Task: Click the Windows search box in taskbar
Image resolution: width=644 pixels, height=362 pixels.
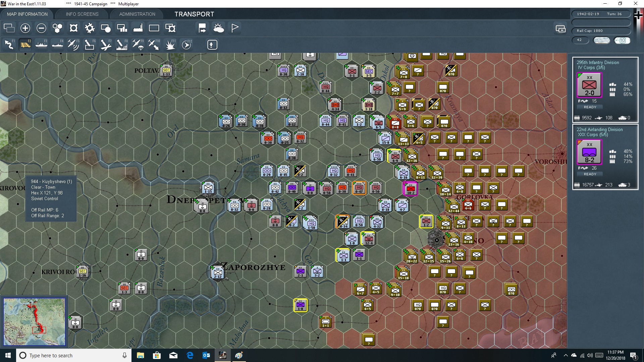Action: point(73,355)
